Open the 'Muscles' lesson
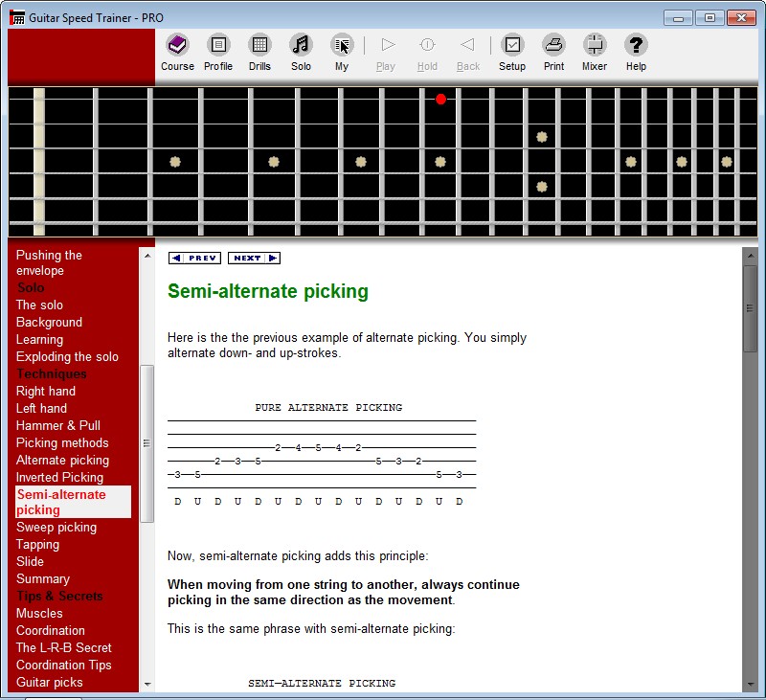Screen dimensions: 766x700 (39, 613)
